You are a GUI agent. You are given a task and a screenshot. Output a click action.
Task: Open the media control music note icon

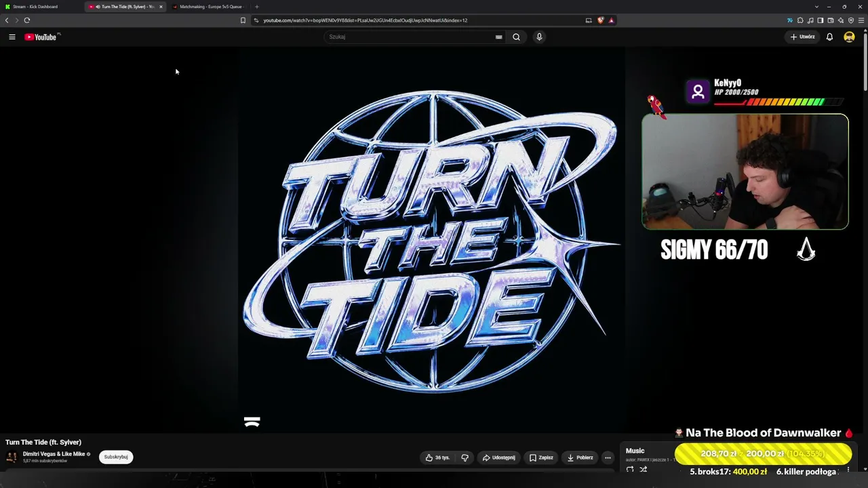tap(810, 20)
